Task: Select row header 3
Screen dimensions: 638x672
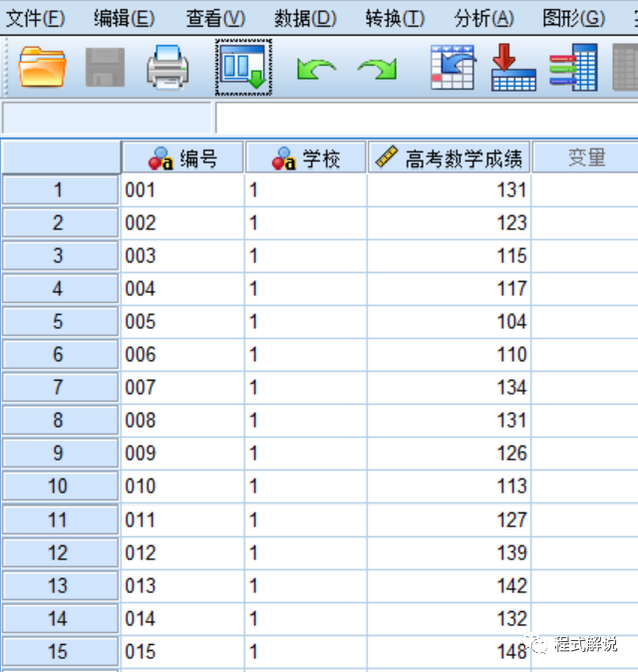Action: (60, 256)
